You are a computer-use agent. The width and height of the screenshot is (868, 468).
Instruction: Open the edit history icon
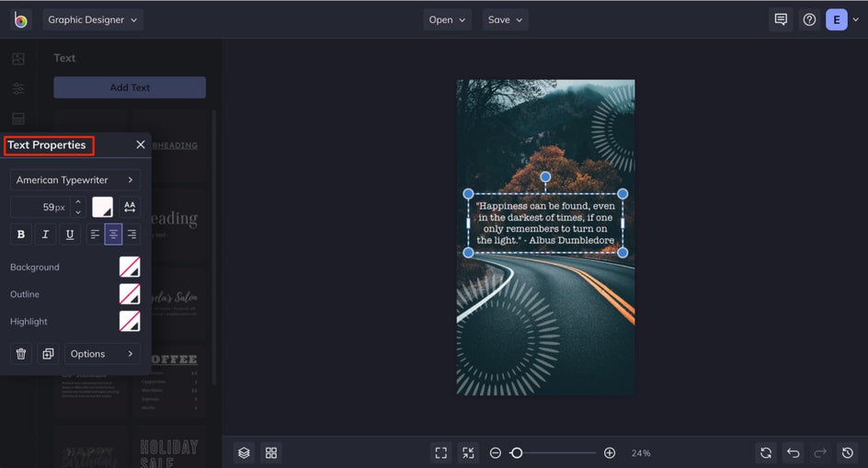(x=848, y=453)
